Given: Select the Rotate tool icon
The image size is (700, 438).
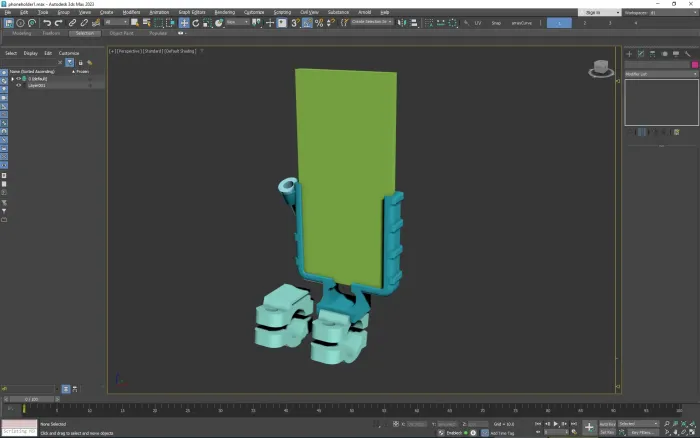Looking at the screenshot, I should (196, 23).
